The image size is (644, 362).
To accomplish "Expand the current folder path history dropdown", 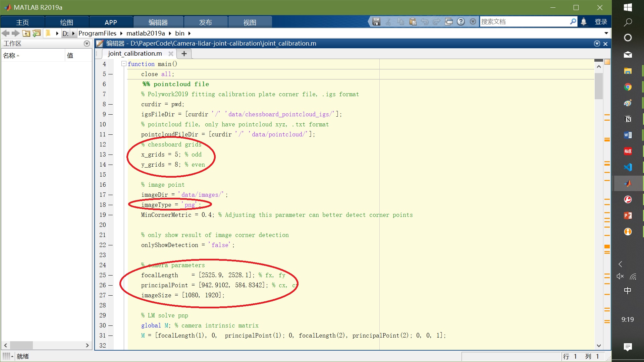I will pyautogui.click(x=606, y=33).
